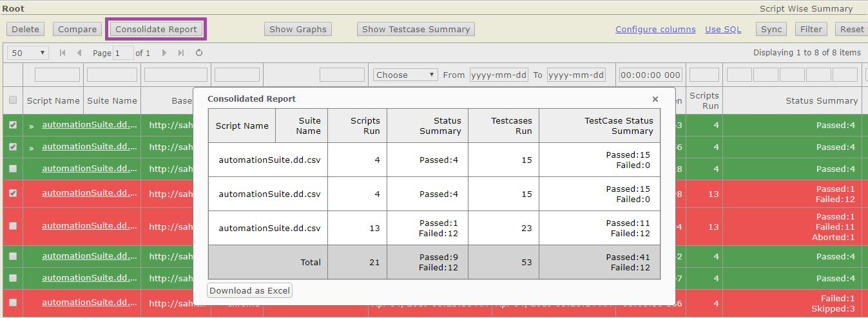Expand second automationSuite row with chevron
868x318 pixels.
click(x=31, y=147)
